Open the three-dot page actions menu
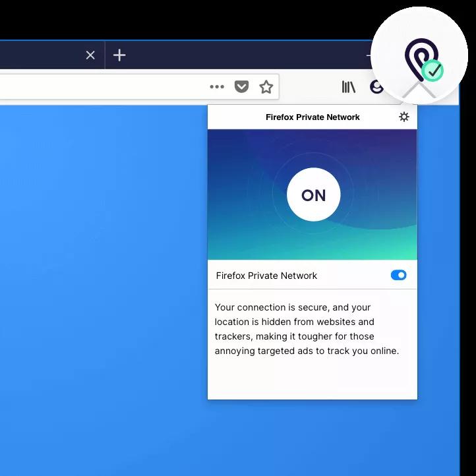The width and height of the screenshot is (476, 476). pos(217,87)
